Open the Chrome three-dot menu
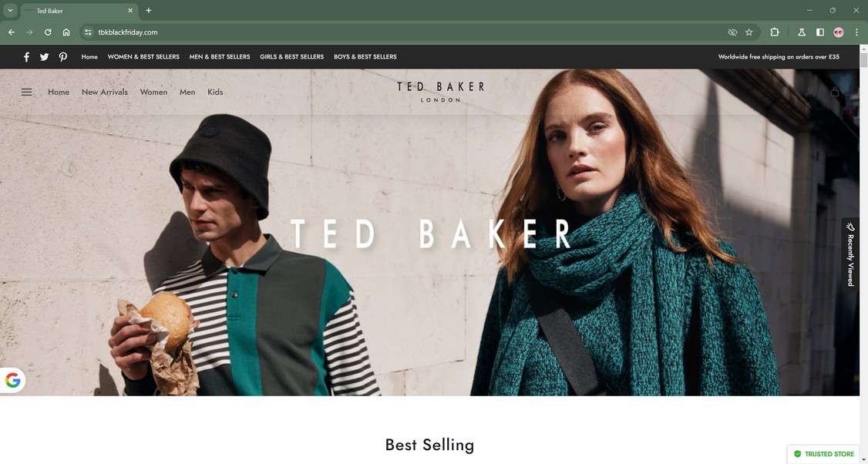This screenshot has height=464, width=868. click(856, 32)
